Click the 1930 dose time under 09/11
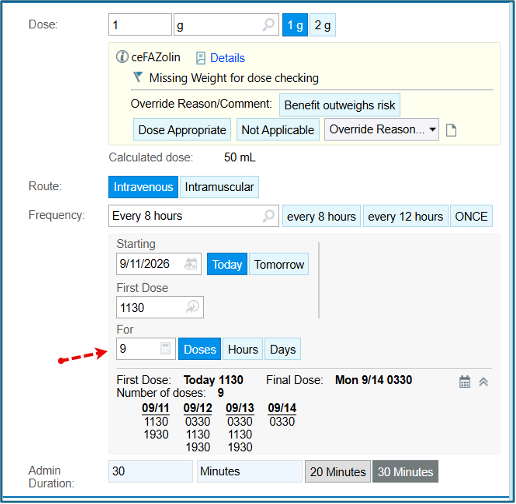The height and width of the screenshot is (504, 516). 156,435
